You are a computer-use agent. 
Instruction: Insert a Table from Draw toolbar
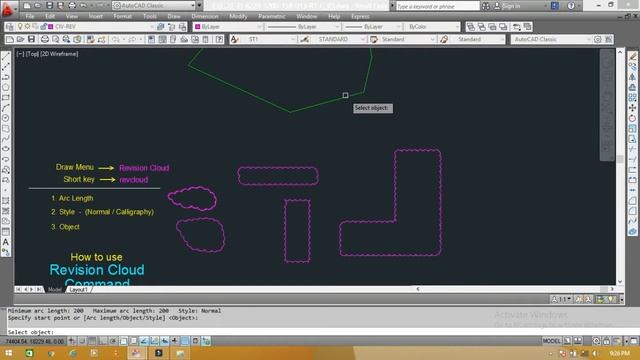[x=6, y=231]
